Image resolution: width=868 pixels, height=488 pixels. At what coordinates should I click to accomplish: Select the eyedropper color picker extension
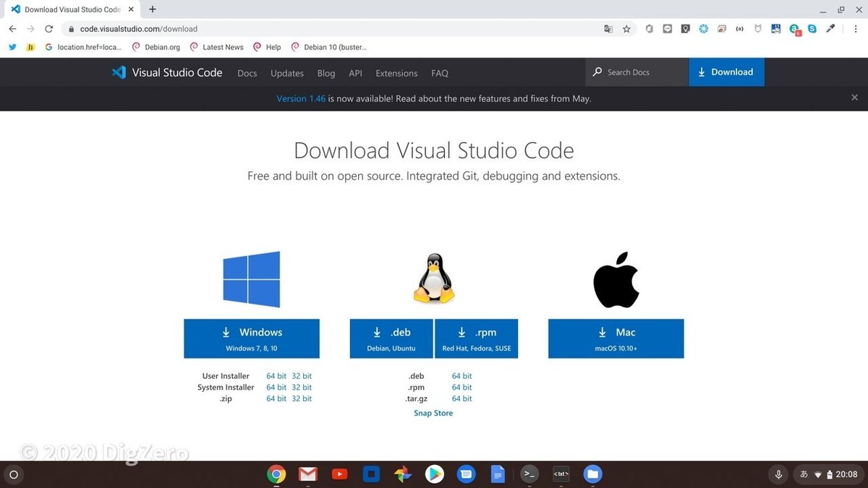pos(831,29)
